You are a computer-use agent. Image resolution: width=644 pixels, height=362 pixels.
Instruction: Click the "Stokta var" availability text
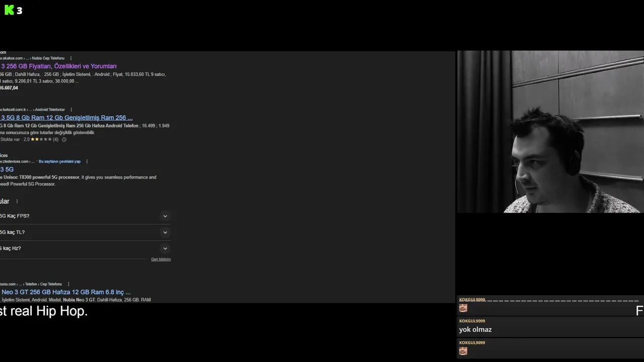click(10, 139)
